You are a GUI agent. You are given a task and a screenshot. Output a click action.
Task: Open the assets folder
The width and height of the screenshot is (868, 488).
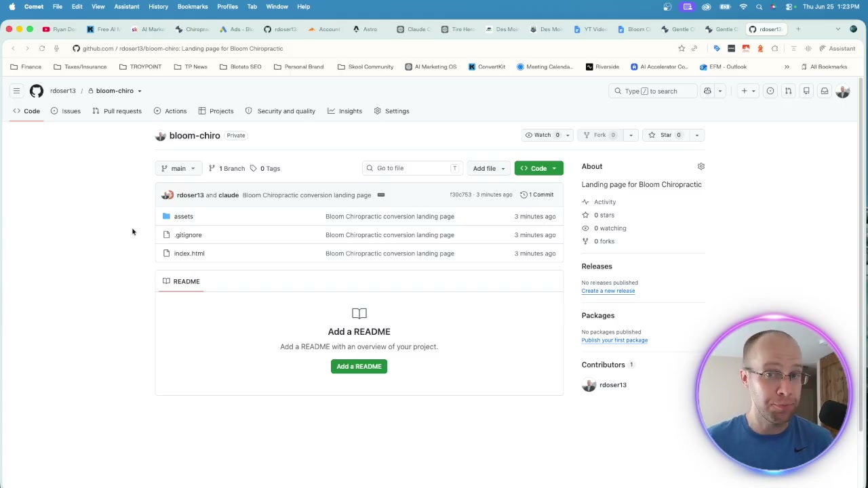point(183,216)
